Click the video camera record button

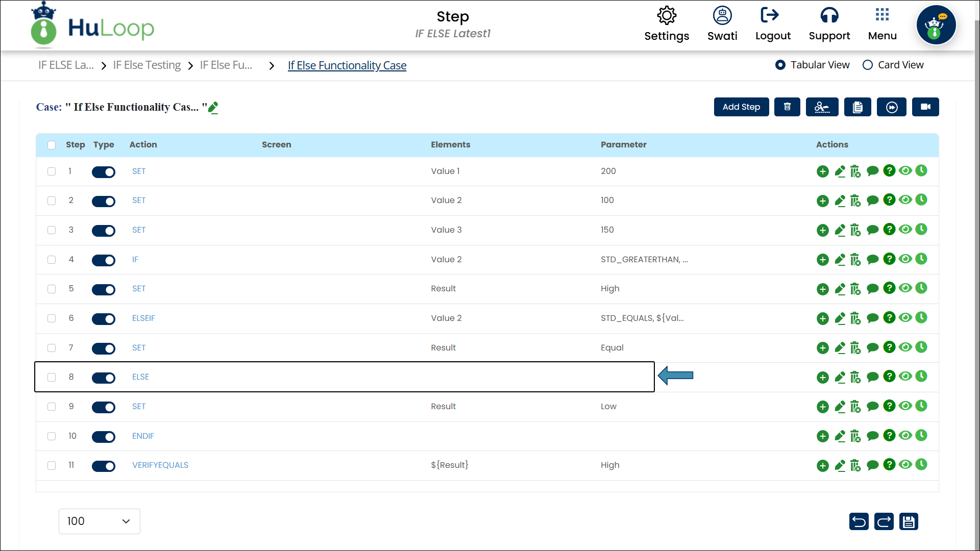(925, 107)
